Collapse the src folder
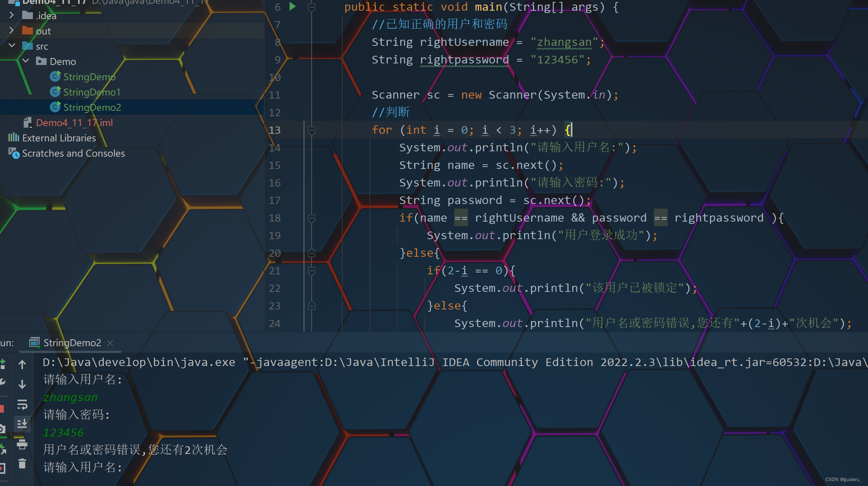The width and height of the screenshot is (868, 486). pos(11,46)
